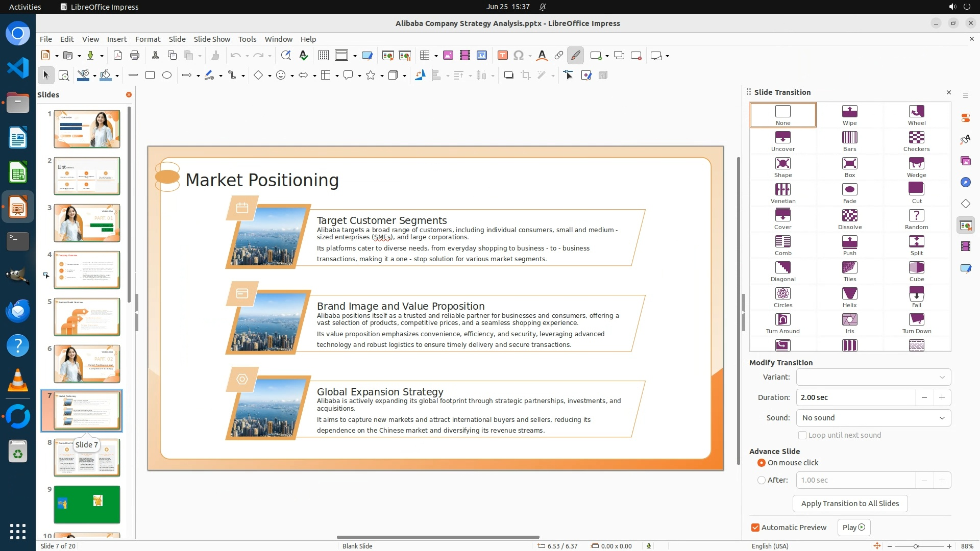Select slide 5 thumbnail in Slides panel
Screen dimensions: 980x551
click(x=87, y=317)
